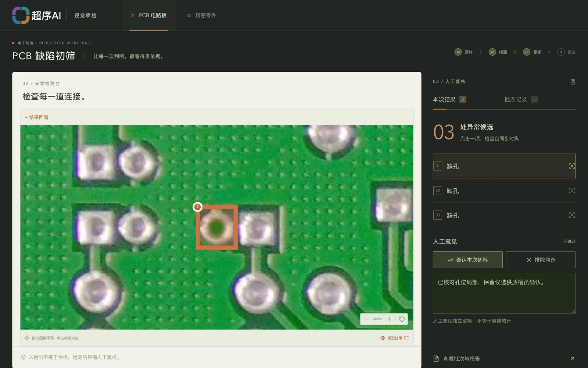
Task: Click 排除候选 button
Action: click(541, 260)
